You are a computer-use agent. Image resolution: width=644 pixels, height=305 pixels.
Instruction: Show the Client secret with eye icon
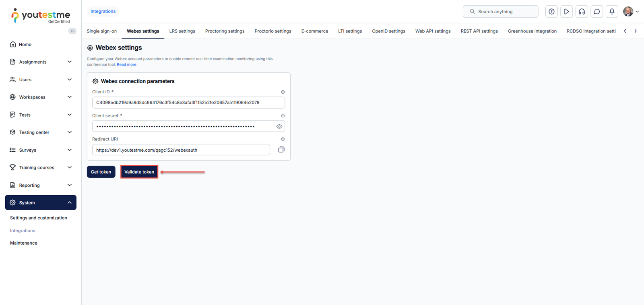[x=279, y=126]
